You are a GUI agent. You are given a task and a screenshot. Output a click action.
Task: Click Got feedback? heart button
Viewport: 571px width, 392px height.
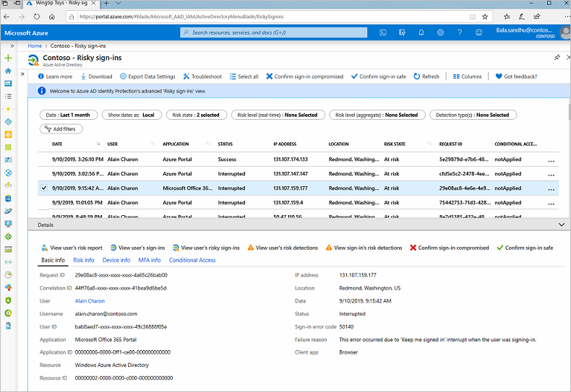pyautogui.click(x=516, y=77)
